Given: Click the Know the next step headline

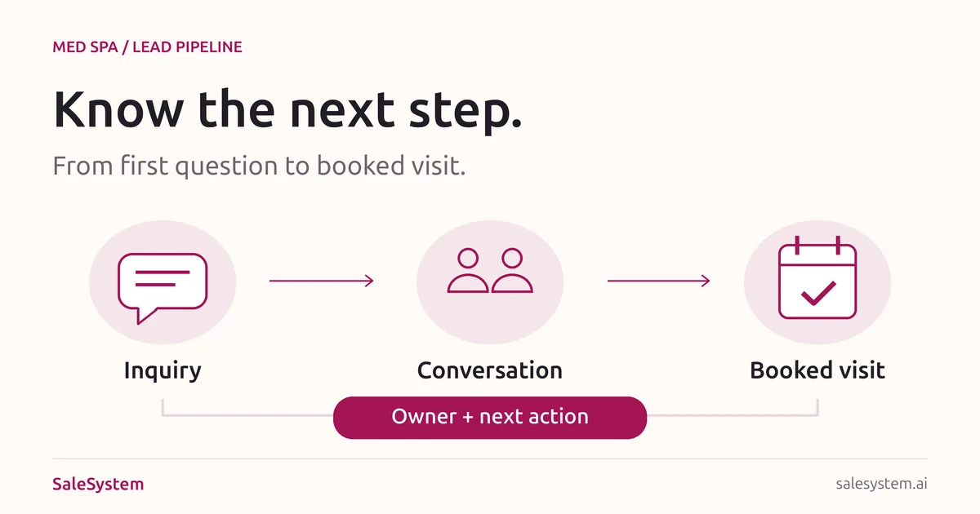Looking at the screenshot, I should click(287, 108).
